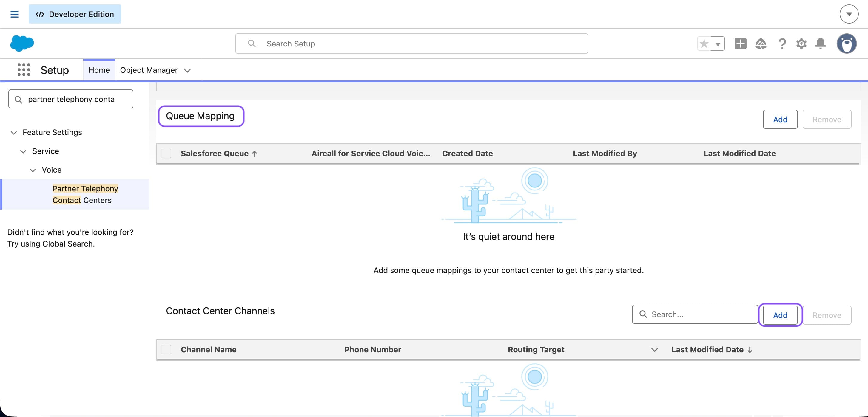868x417 pixels.
Task: Click Remove in Queue Mapping section
Action: (827, 119)
